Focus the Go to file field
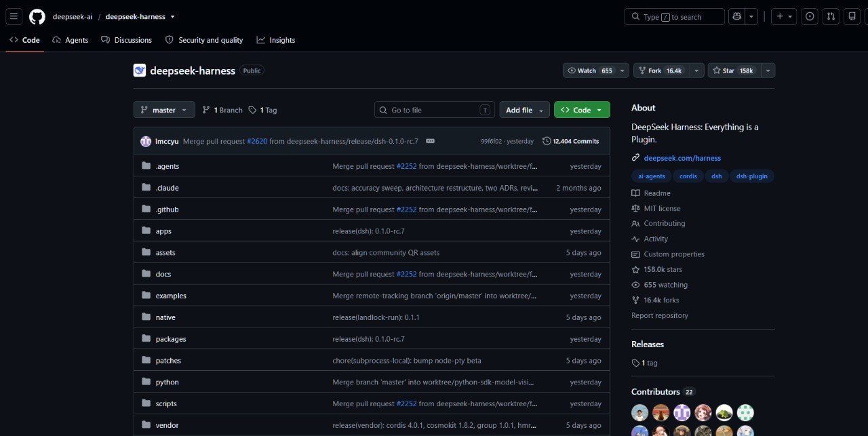The width and height of the screenshot is (868, 436). coord(435,110)
